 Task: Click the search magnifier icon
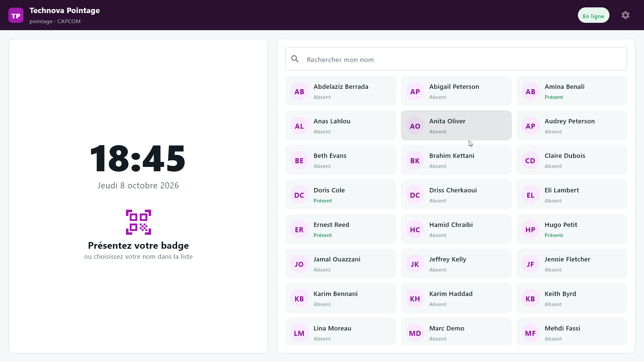pyautogui.click(x=295, y=59)
